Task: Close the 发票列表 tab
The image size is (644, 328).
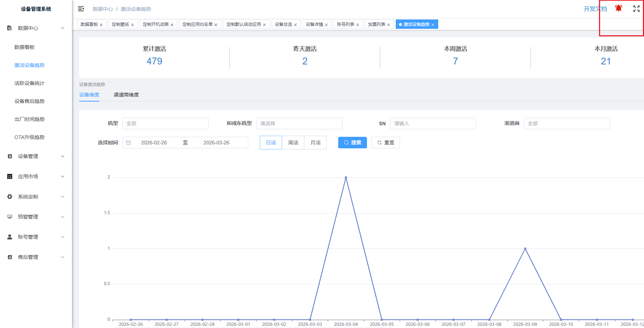Action: pyautogui.click(x=389, y=25)
